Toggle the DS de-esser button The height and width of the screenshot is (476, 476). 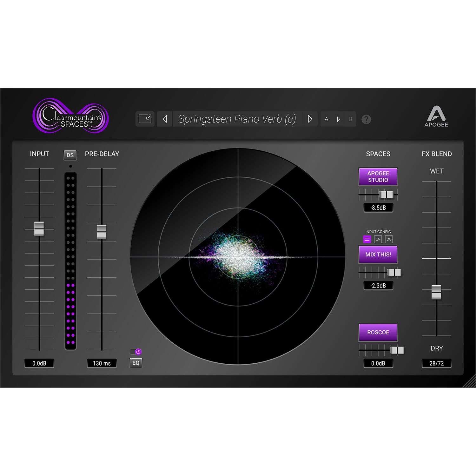click(70, 155)
